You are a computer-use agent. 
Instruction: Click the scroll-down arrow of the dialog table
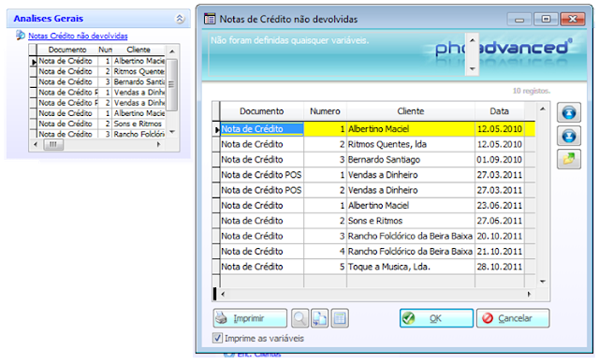543,282
